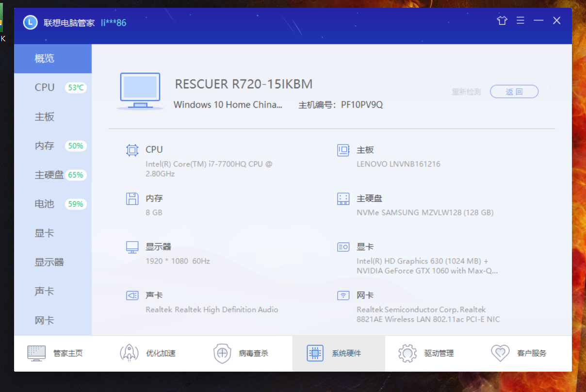The width and height of the screenshot is (586, 392).
Task: Switch to 系统硬件 label in bottom navigation
Action: pos(346,353)
